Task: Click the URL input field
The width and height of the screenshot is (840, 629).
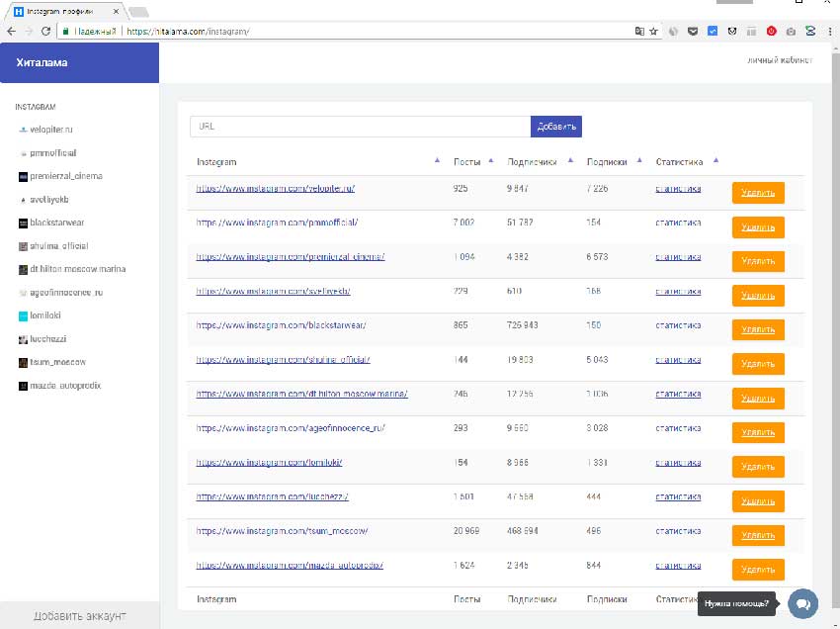Action: coord(360,127)
